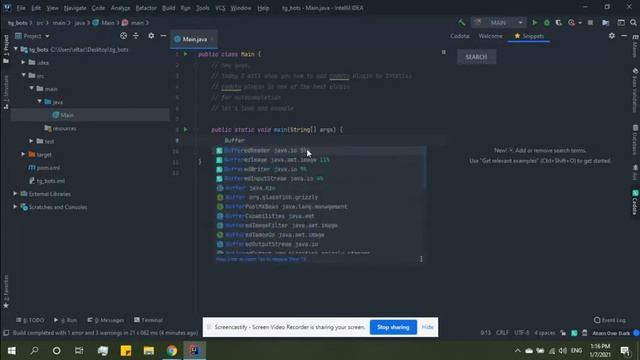
Task: Open Project Structure icon
Action: coord(606,23)
